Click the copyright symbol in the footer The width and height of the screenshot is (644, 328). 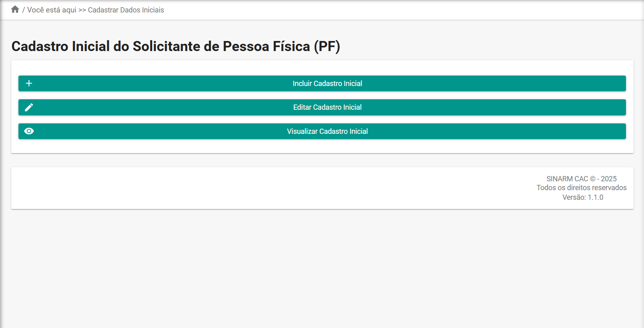[593, 179]
